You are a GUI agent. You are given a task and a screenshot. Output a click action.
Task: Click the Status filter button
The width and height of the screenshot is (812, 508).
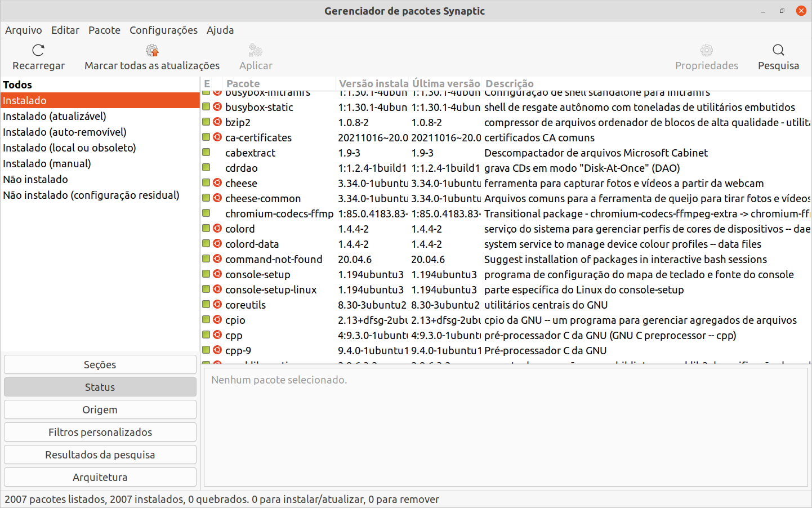click(x=100, y=387)
